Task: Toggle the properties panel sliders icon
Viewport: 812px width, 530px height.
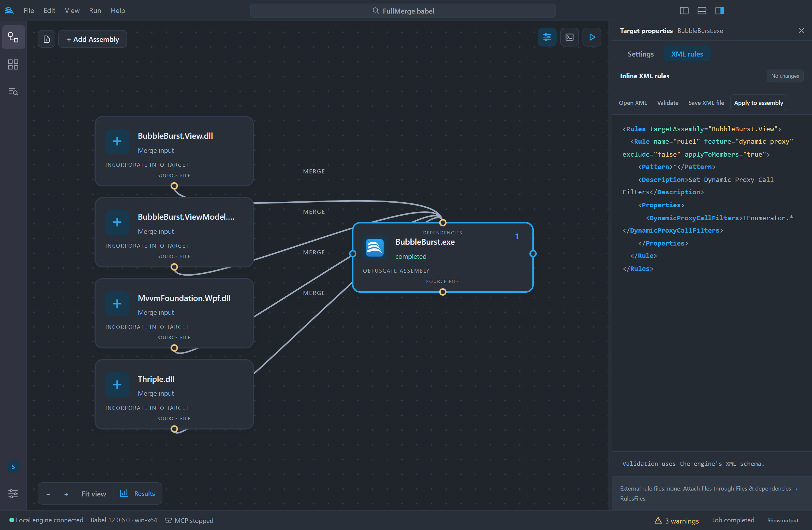Action: click(547, 37)
